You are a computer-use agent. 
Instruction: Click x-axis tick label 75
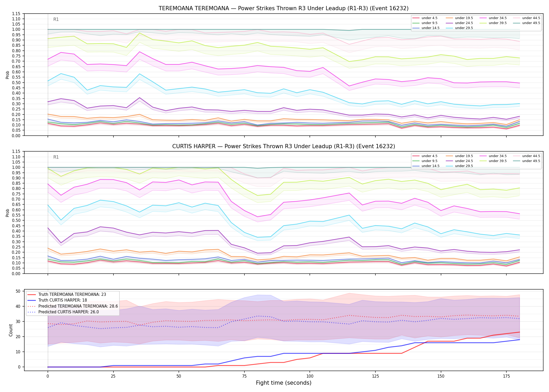[x=244, y=376]
